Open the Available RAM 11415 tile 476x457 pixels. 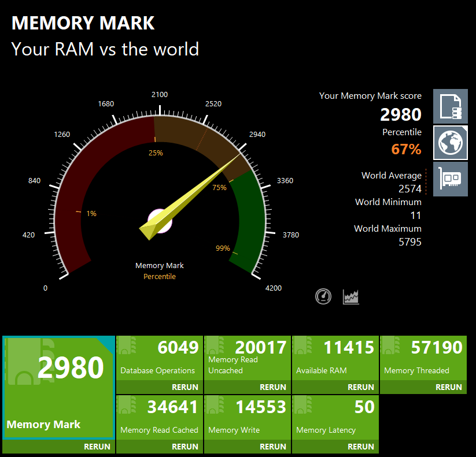pyautogui.click(x=335, y=358)
